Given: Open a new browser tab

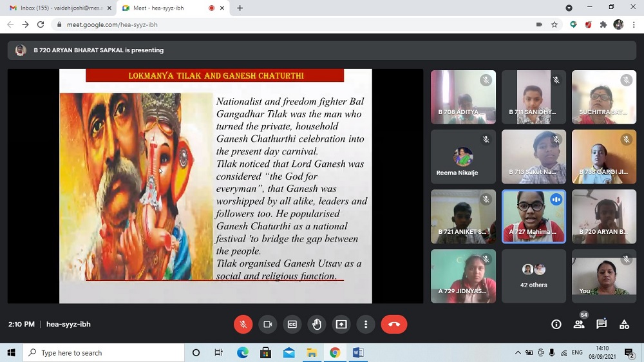Looking at the screenshot, I should click(240, 8).
